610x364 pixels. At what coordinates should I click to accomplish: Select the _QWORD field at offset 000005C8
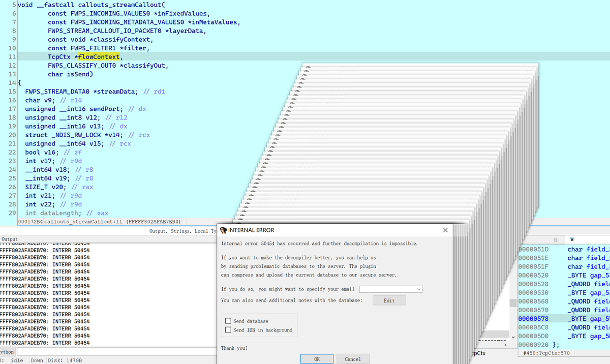pos(564,327)
